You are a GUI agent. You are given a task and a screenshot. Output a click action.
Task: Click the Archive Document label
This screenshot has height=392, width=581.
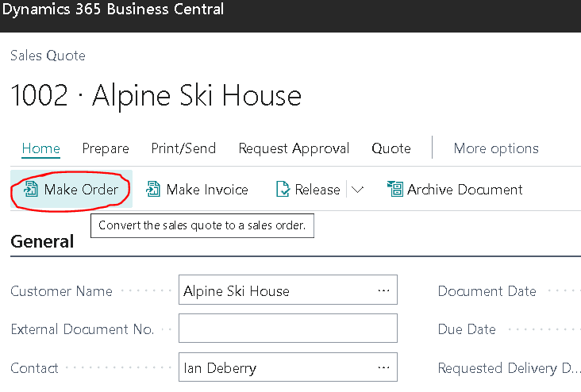pos(465,190)
